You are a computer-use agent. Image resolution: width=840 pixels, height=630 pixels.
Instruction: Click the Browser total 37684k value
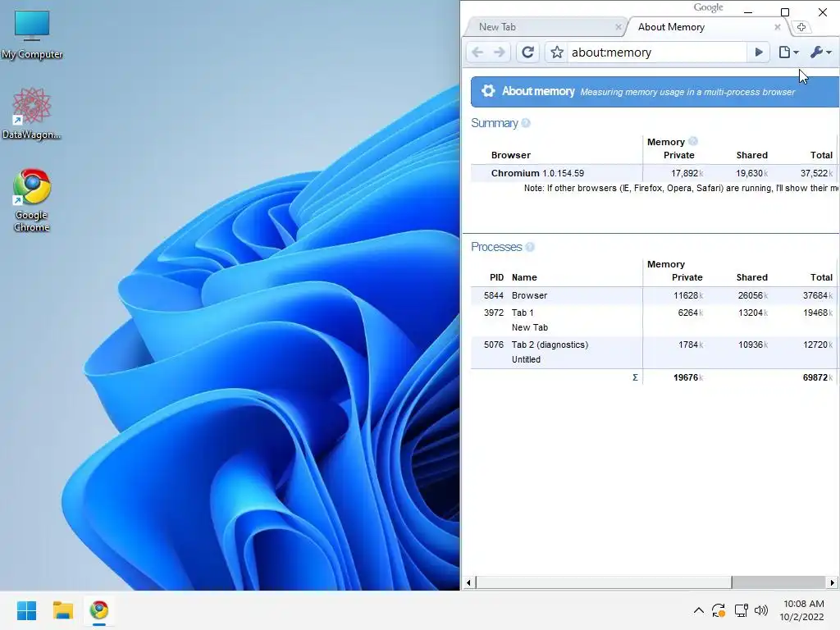coord(818,295)
